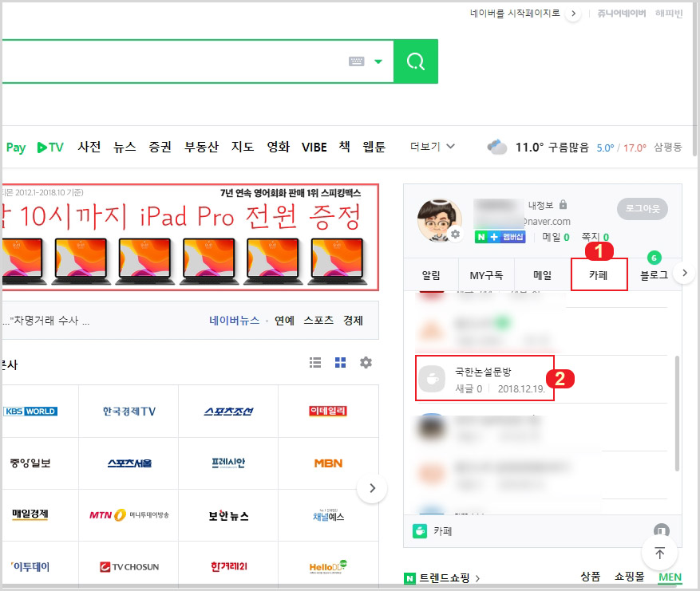The width and height of the screenshot is (700, 591).
Task: Open 중앙일보 press logo
Action: coord(30,463)
